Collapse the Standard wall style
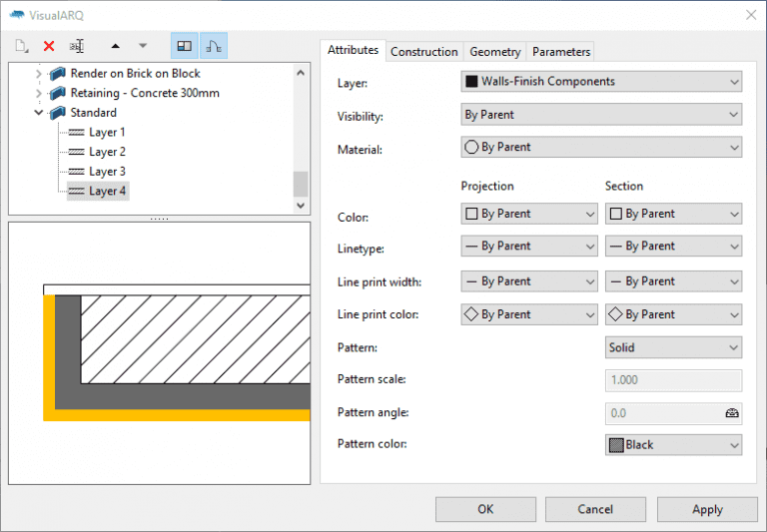 click(x=39, y=113)
